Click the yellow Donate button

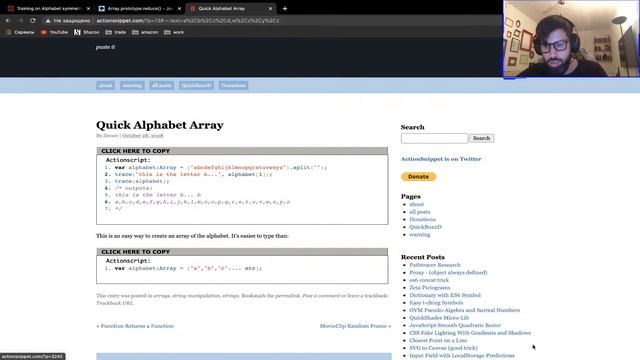click(418, 177)
